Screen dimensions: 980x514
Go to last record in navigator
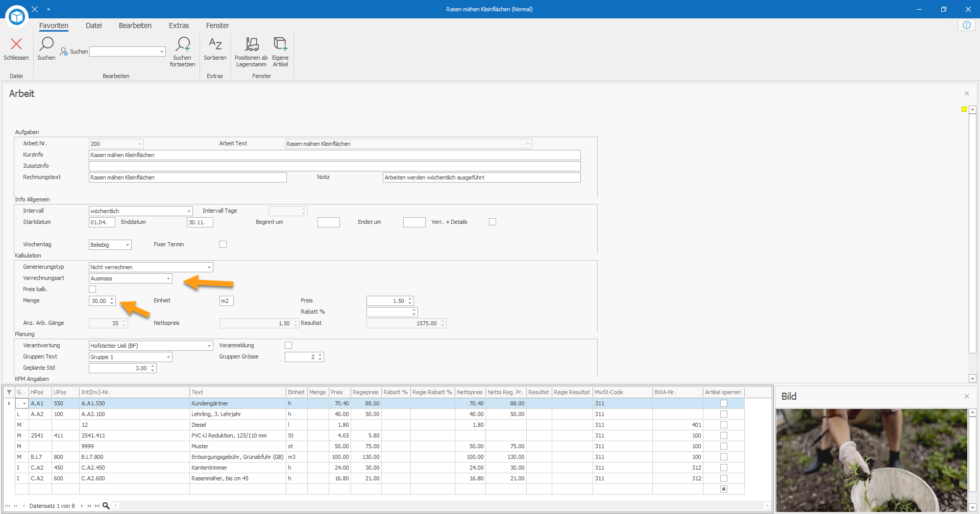click(x=97, y=506)
